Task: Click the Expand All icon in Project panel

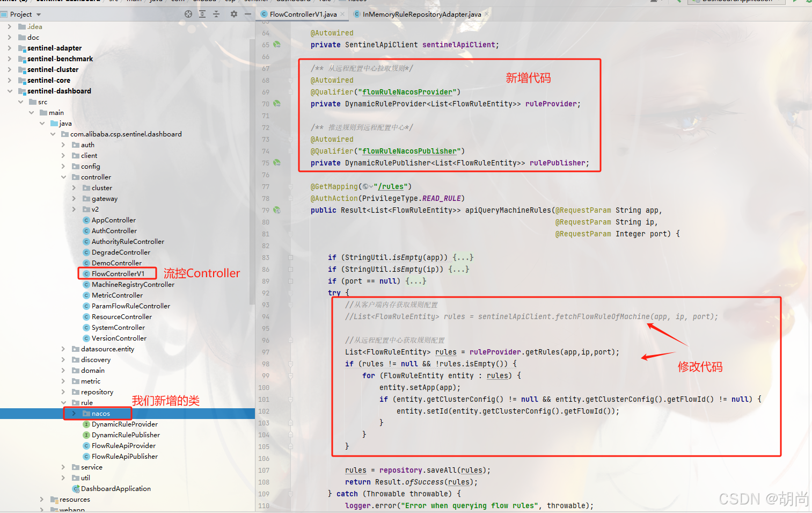Action: [x=202, y=14]
